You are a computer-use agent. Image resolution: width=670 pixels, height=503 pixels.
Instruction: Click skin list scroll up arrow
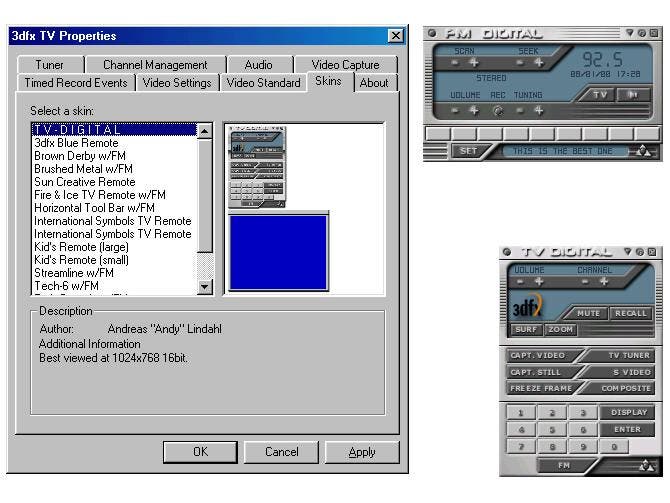[x=205, y=131]
